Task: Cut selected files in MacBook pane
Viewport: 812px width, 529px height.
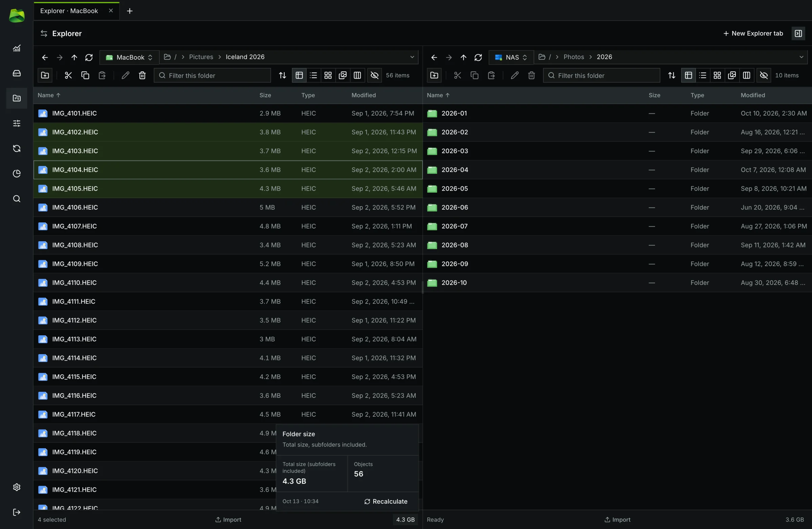Action: pos(68,75)
